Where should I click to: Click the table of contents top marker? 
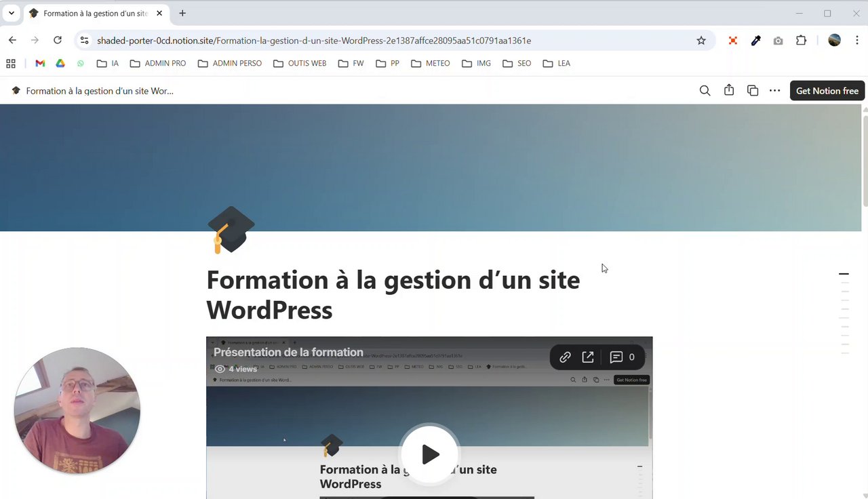click(x=844, y=274)
